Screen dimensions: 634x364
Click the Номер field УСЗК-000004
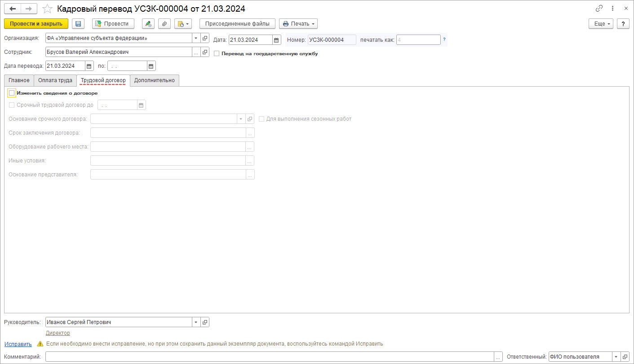coord(332,40)
